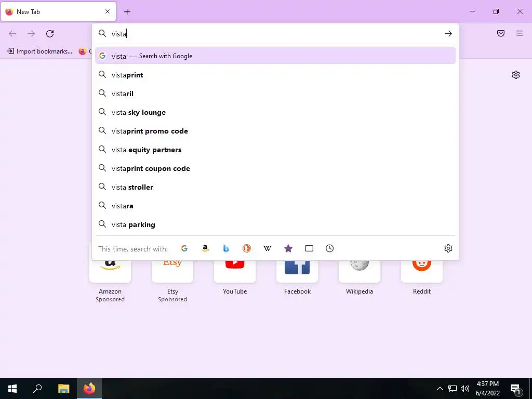Reload the current page
532x399 pixels.
click(x=50, y=34)
